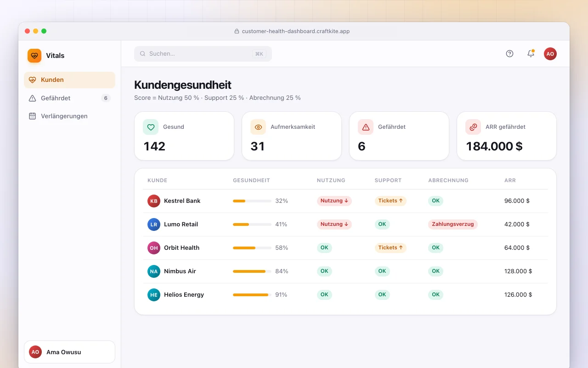Image resolution: width=588 pixels, height=368 pixels.
Task: Click the address bar URL
Action: [x=296, y=31]
